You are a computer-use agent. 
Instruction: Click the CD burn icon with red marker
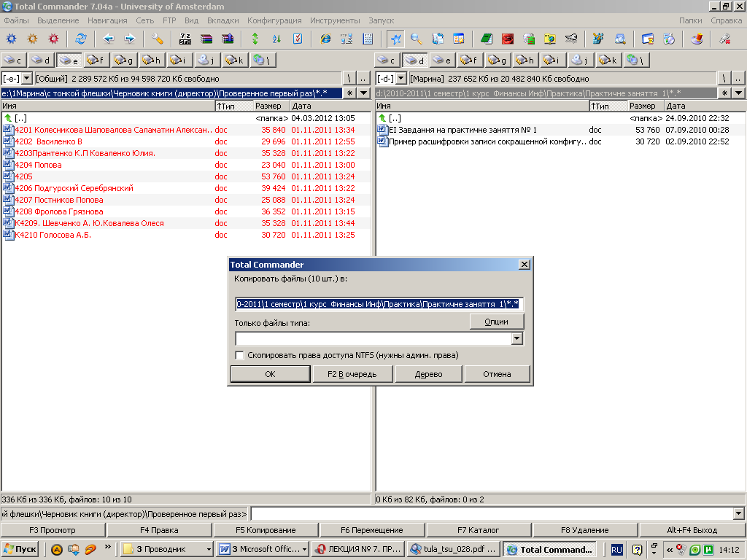point(697,39)
